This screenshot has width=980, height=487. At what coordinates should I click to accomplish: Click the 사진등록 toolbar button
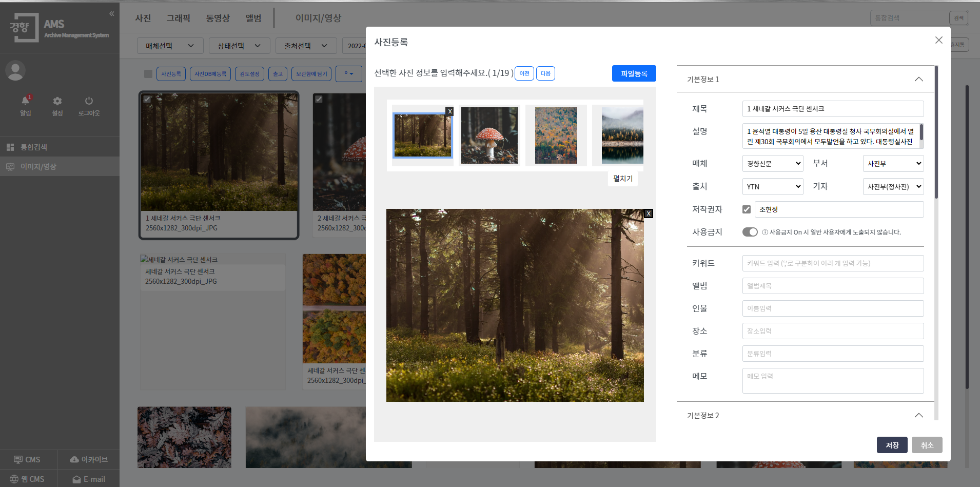[x=171, y=74]
